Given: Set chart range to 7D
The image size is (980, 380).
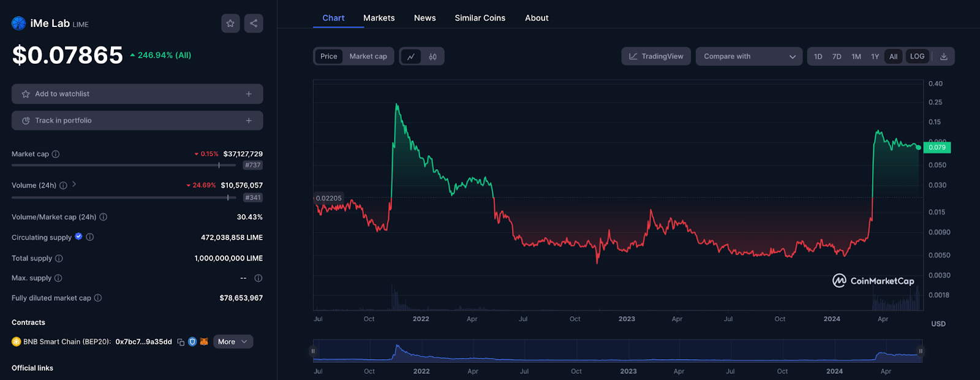Looking at the screenshot, I should pos(837,56).
